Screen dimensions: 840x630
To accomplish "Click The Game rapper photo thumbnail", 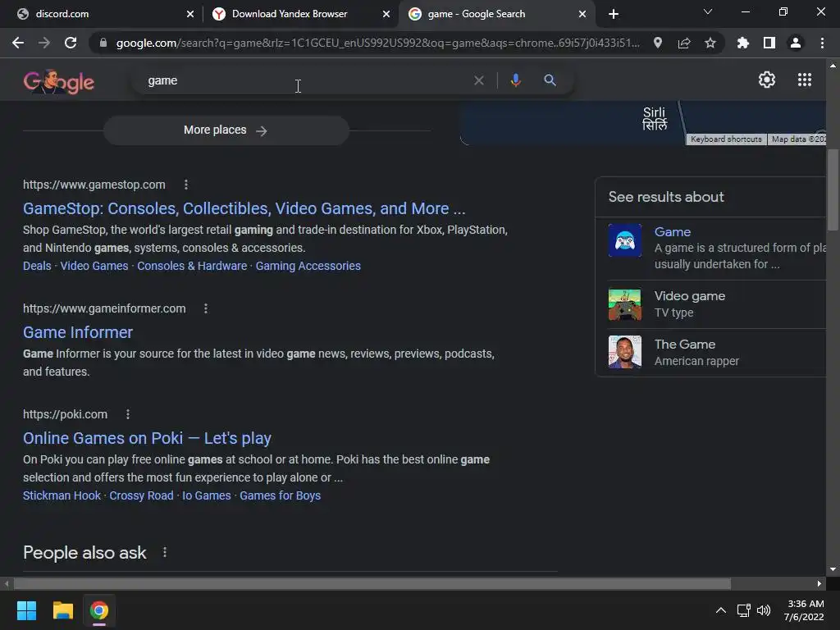I will (624, 352).
